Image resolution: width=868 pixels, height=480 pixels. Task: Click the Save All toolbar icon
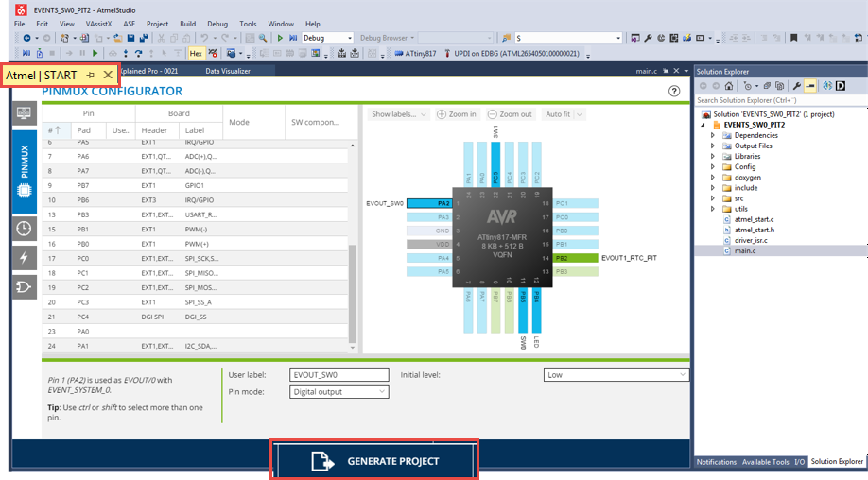[x=144, y=38]
